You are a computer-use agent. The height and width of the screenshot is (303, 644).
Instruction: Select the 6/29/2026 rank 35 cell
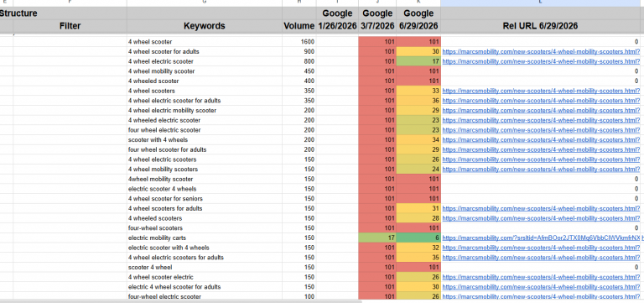coord(418,258)
